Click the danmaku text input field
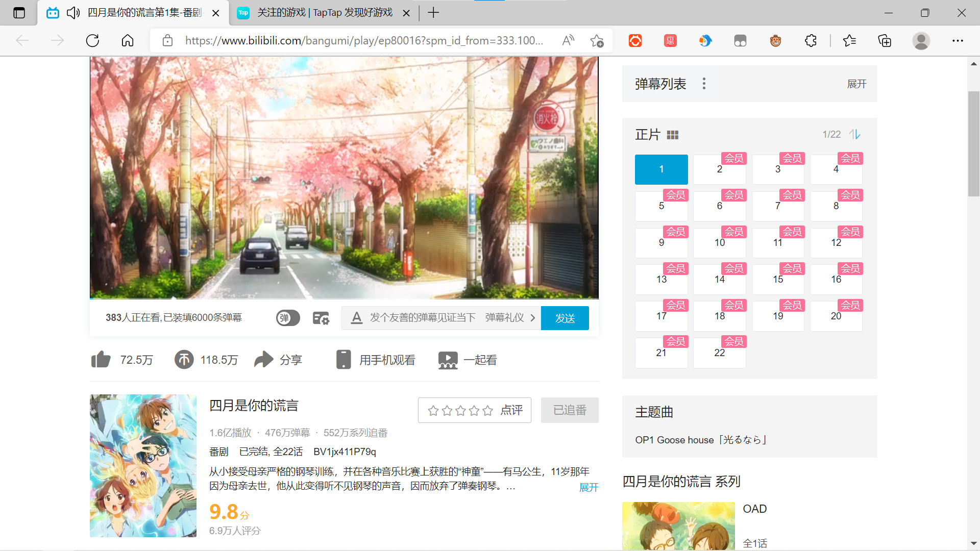 click(424, 318)
